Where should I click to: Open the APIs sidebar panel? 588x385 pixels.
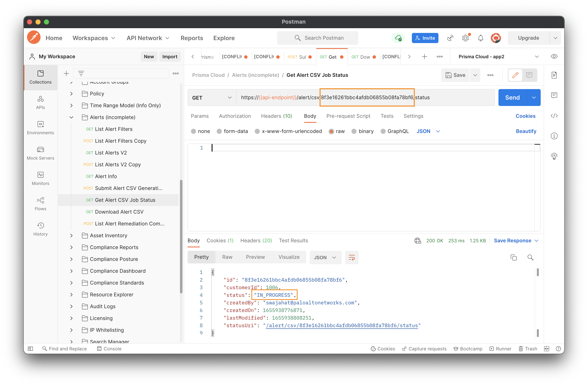pos(41,103)
